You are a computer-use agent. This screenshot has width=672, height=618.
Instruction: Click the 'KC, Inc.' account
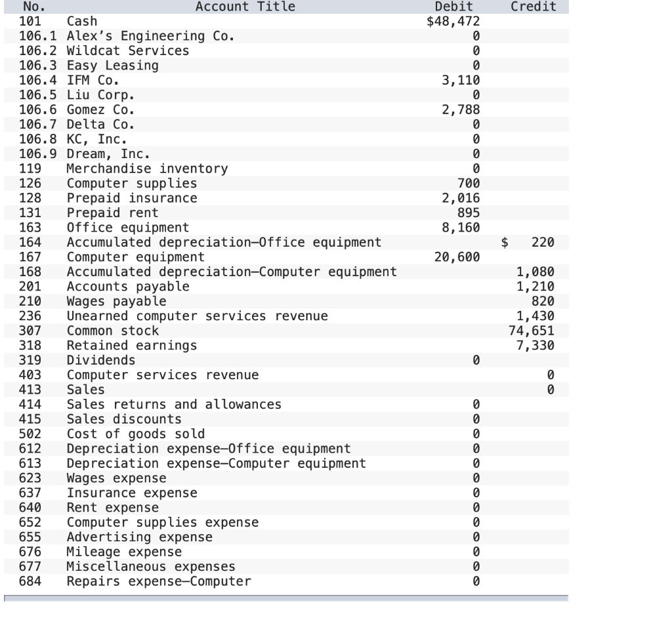coord(97,139)
